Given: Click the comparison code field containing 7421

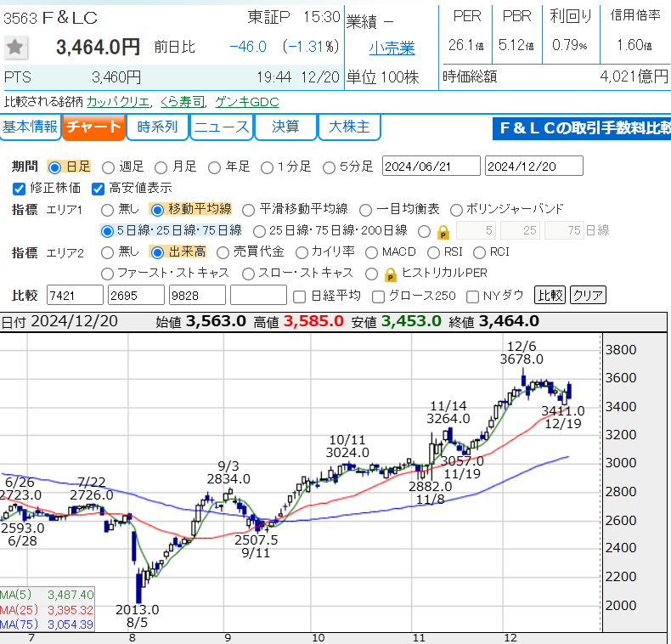Looking at the screenshot, I should [x=75, y=296].
